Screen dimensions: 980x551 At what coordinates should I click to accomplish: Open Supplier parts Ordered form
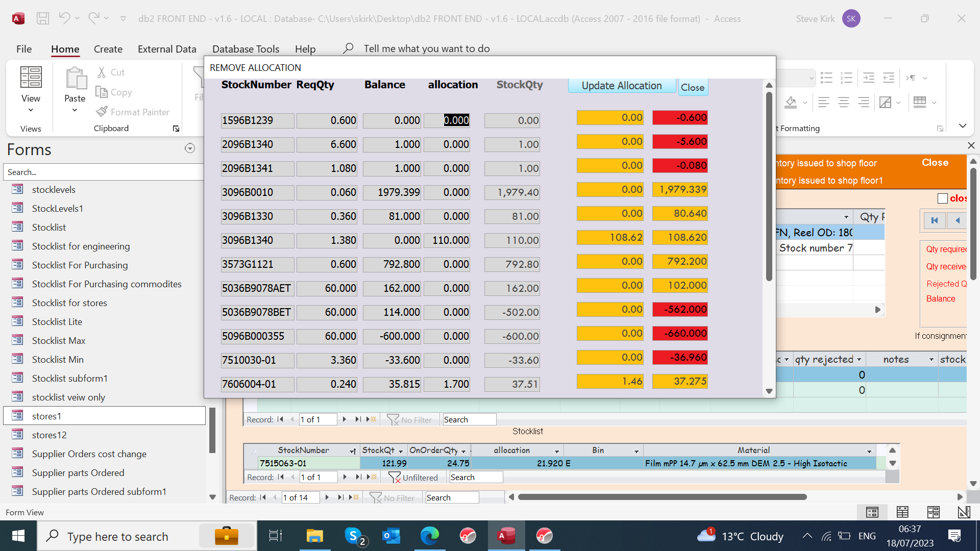(78, 472)
